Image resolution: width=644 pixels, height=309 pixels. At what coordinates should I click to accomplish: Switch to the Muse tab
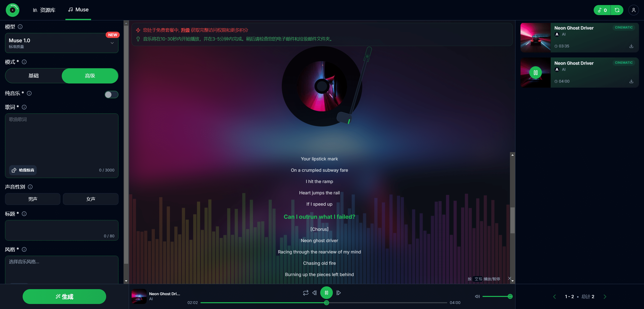[x=78, y=10]
